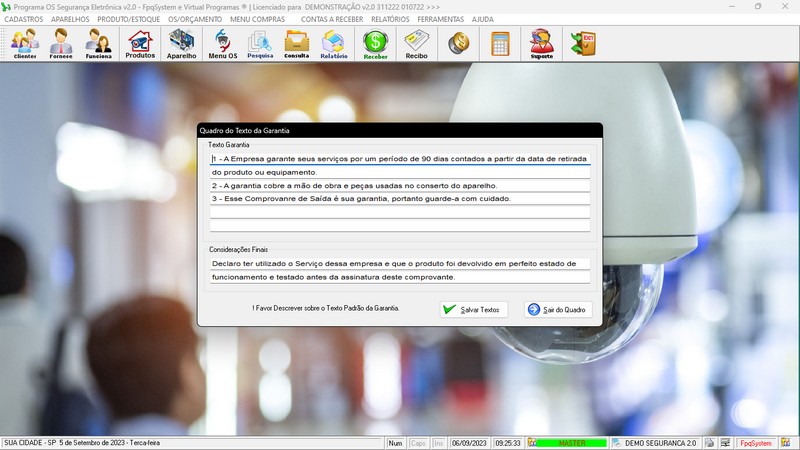Screen dimensions: 800x450
Task: Open the AJUDA menu
Action: [x=482, y=19]
